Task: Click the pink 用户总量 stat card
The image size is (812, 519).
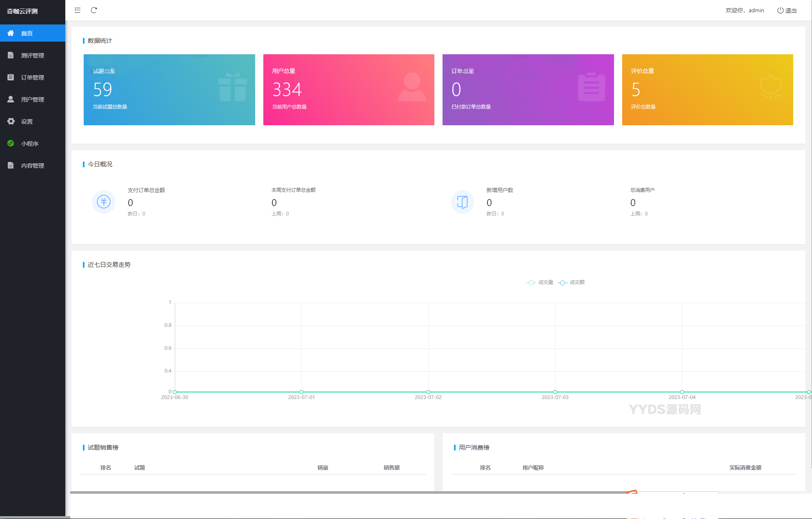Action: point(349,89)
